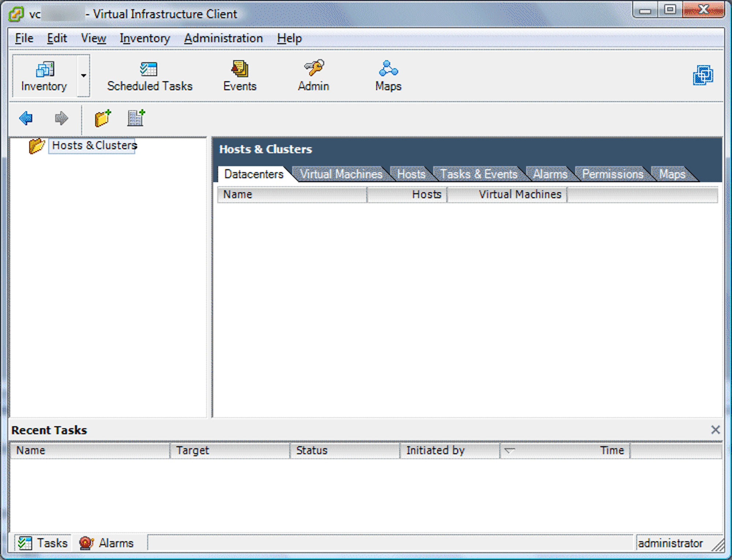Click the VMware logo icon top right
Image resolution: width=732 pixels, height=560 pixels.
(703, 75)
